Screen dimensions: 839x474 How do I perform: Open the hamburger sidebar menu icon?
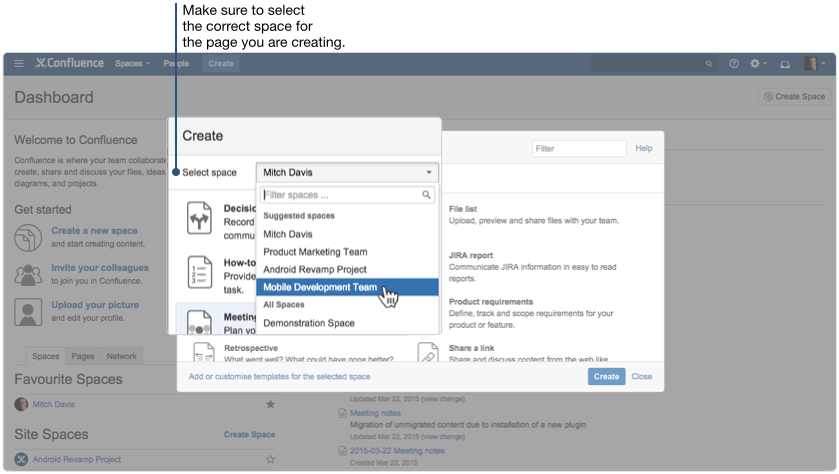[19, 64]
